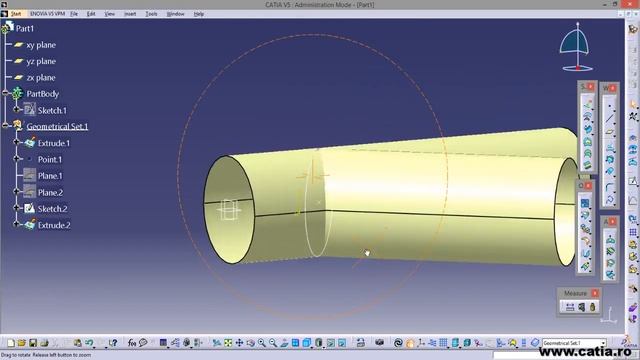640x360 pixels.
Task: Collapse the PartBody tree node
Action: pyautogui.click(x=5, y=93)
